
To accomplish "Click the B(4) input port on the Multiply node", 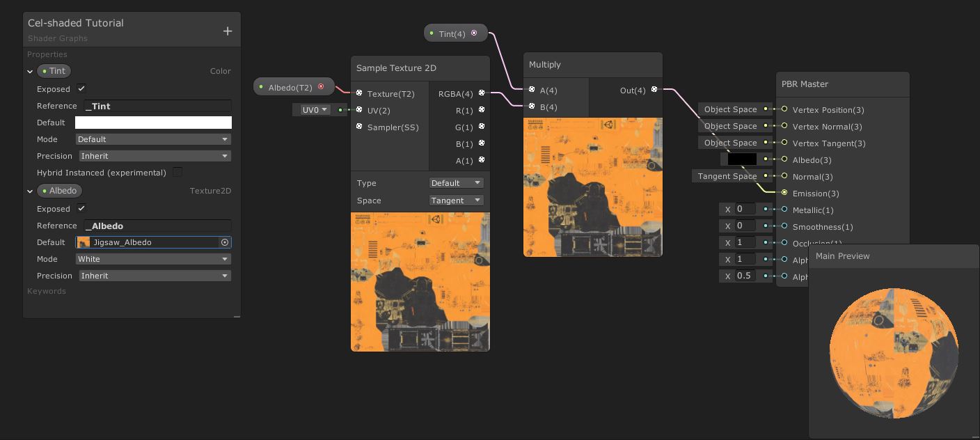I will click(x=532, y=107).
